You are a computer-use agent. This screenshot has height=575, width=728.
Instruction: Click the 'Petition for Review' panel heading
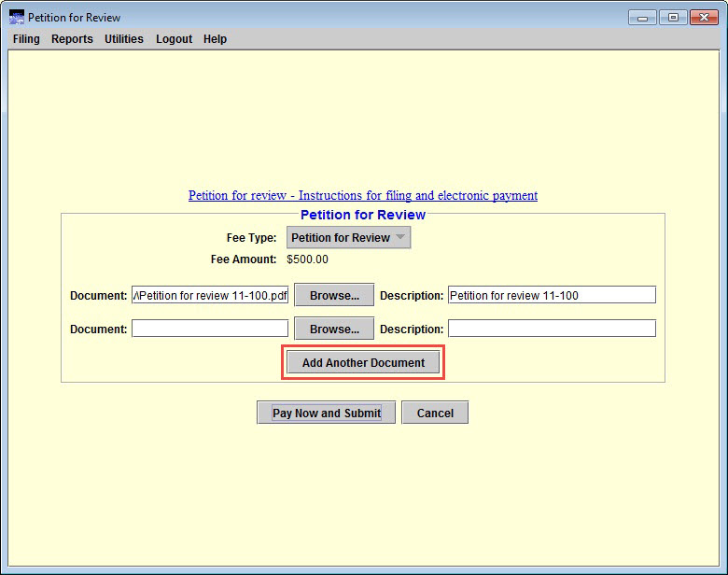point(363,215)
